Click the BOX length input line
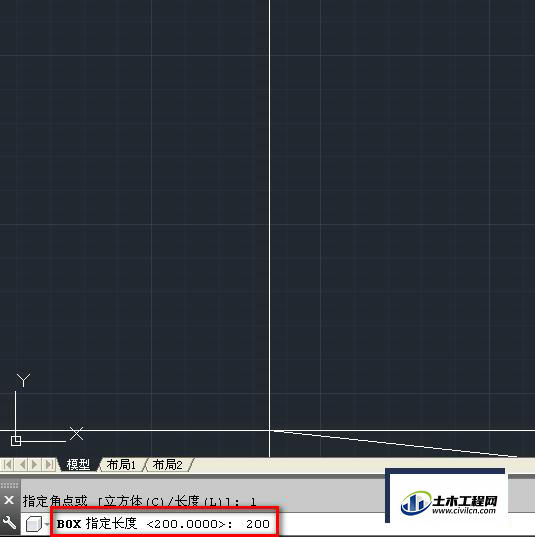 (164, 524)
